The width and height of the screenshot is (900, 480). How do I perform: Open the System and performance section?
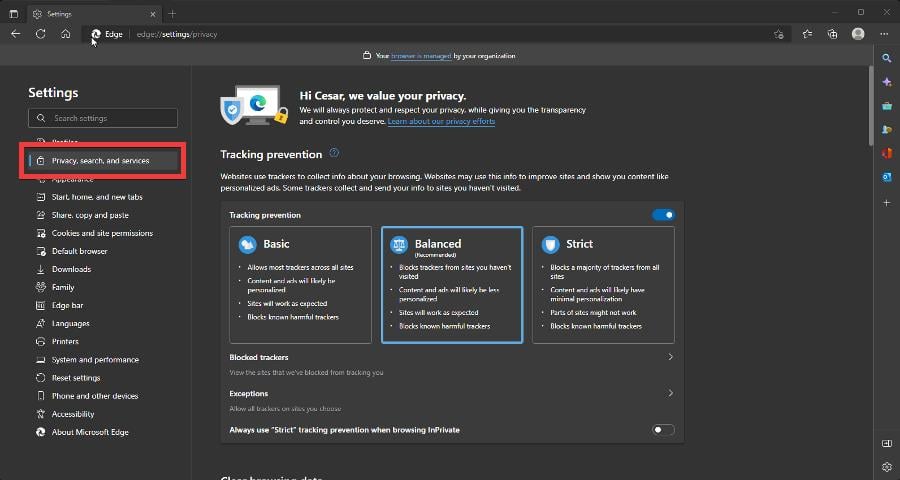click(95, 359)
